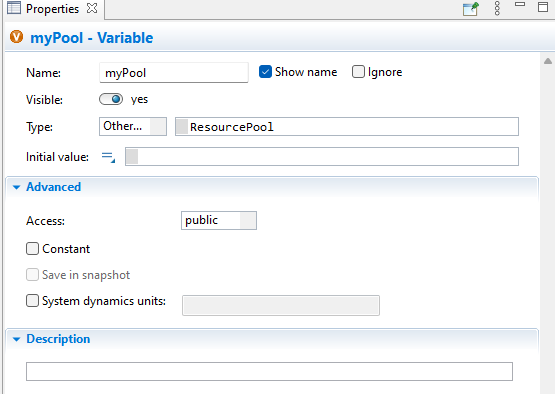The image size is (555, 394).
Task: Toggle the Visible switch off
Action: 111,99
